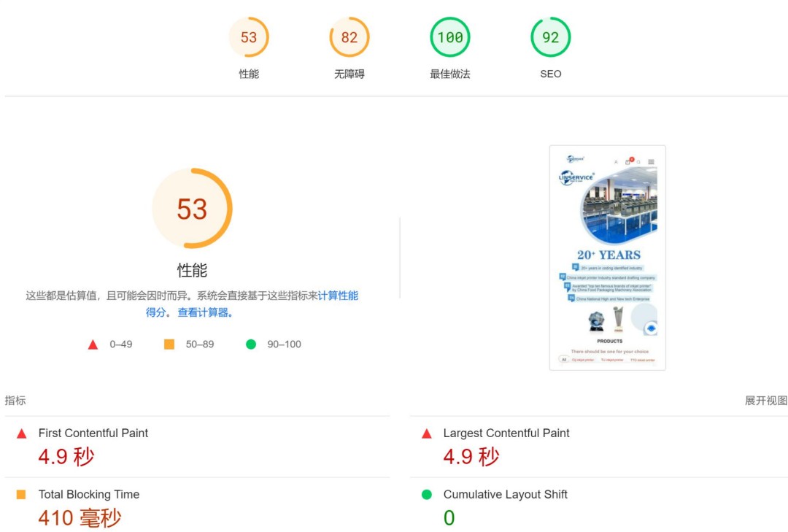Image resolution: width=788 pixels, height=532 pixels.
Task: Click the large circular 53 performance gauge
Action: pyautogui.click(x=192, y=209)
